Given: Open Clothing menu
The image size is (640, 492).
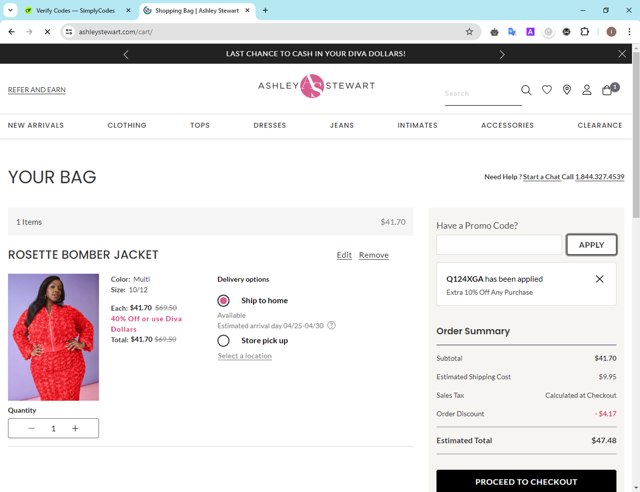Looking at the screenshot, I should tap(127, 125).
